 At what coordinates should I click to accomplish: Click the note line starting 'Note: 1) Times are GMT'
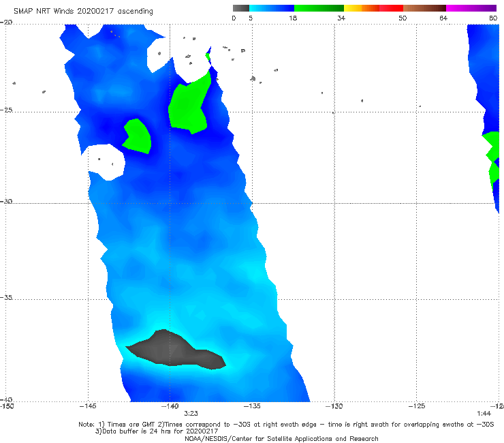point(286,425)
